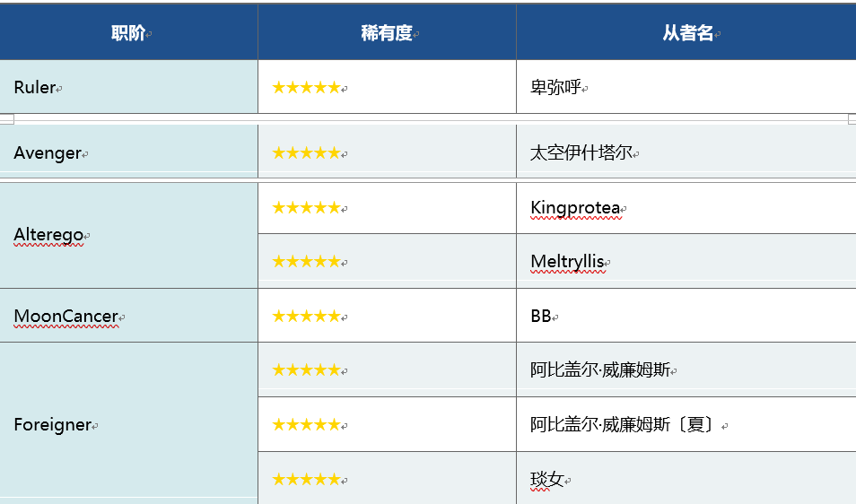Click the 职阶 header cell
The height and width of the screenshot is (504, 856).
tap(128, 33)
